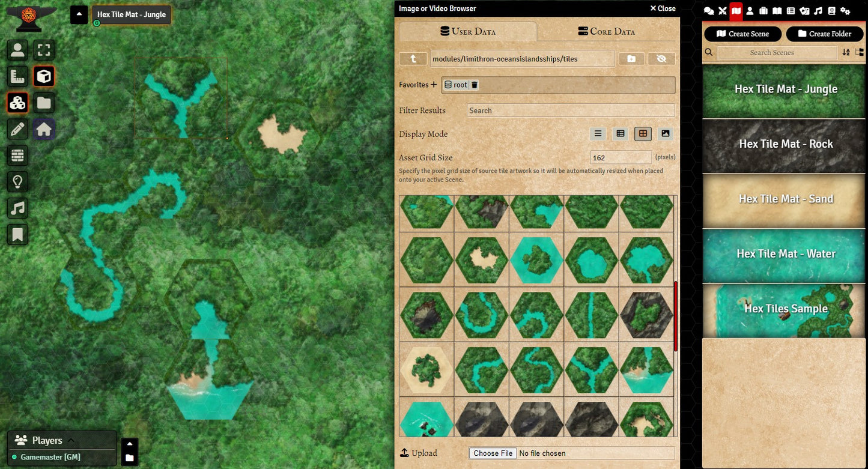The image size is (868, 469).
Task: Click the Game Settings gears icon
Action: (845, 11)
